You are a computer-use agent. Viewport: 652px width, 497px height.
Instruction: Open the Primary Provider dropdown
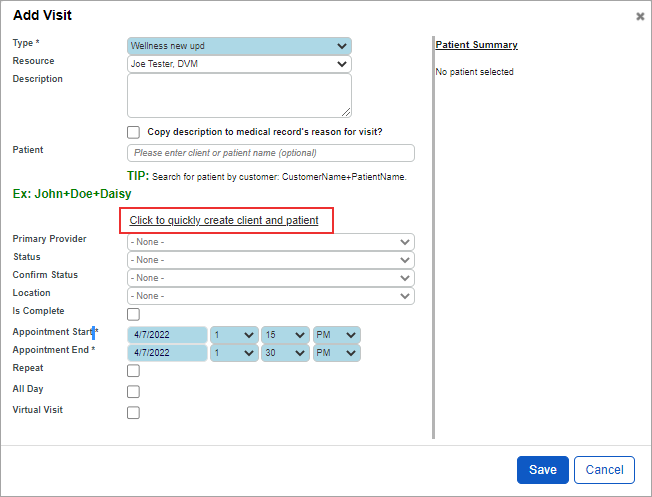click(271, 242)
